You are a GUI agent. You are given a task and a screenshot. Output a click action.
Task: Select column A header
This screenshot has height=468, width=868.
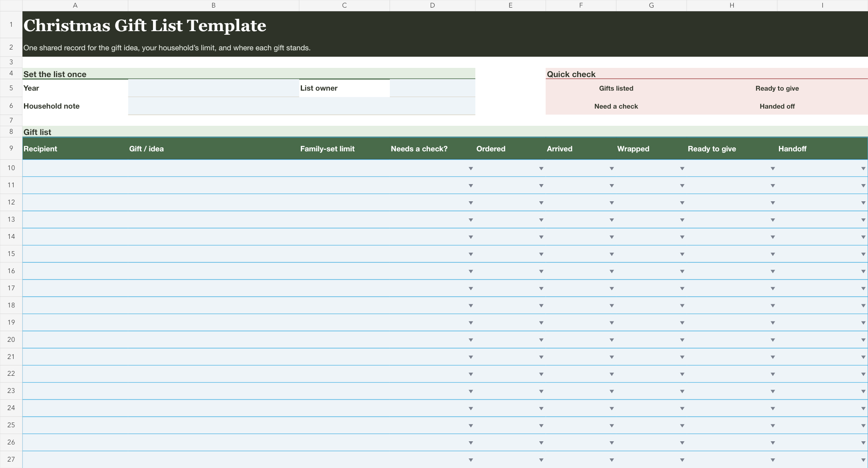[x=75, y=6]
